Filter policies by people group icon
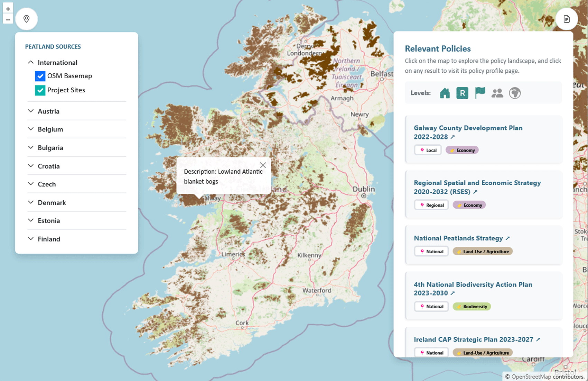Screen dimensions: 588x381 [497, 93]
